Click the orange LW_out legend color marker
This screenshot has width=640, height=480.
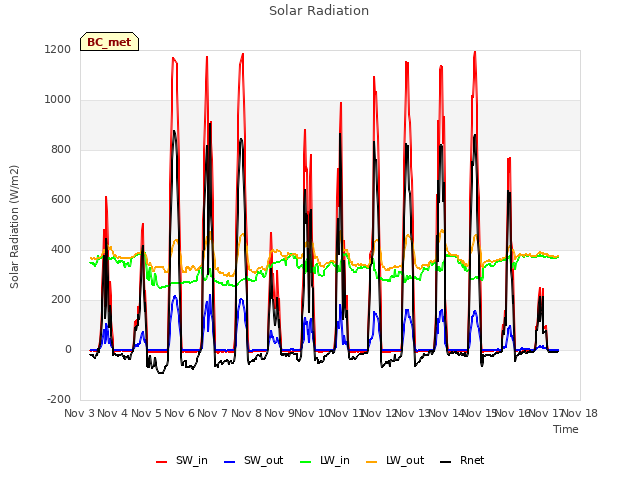point(372,462)
